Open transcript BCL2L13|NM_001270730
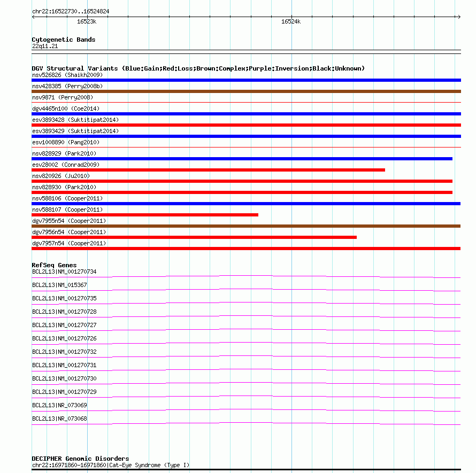476x473 pixels. pyautogui.click(x=64, y=378)
